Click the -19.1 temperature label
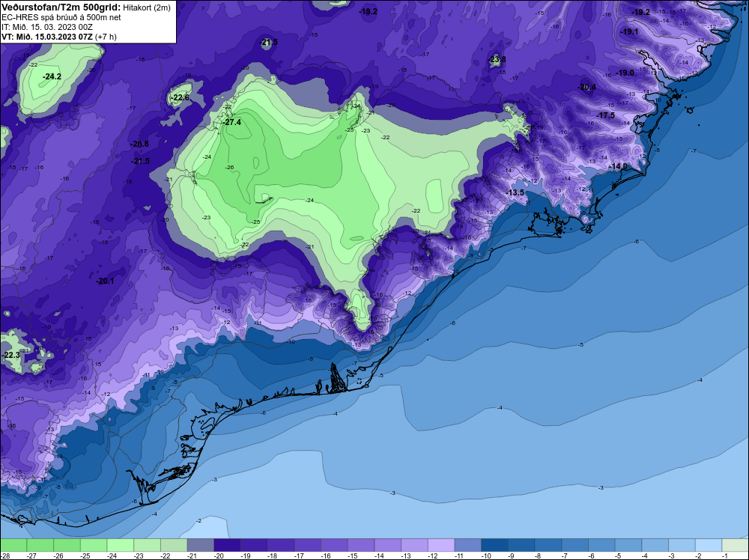 coord(629,31)
